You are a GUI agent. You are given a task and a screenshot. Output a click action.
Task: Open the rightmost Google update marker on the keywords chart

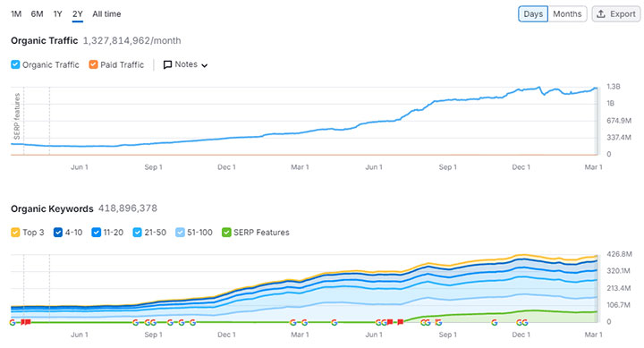tap(524, 322)
